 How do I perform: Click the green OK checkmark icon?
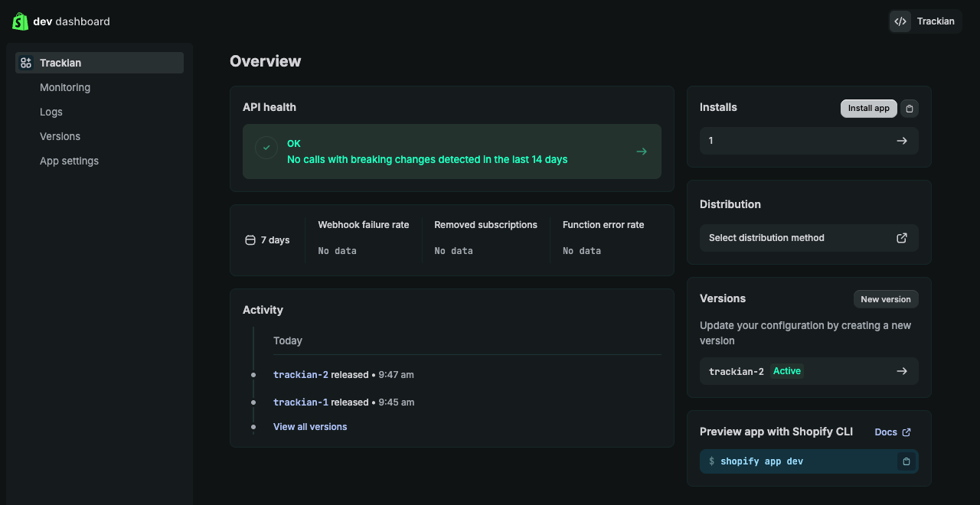266,148
